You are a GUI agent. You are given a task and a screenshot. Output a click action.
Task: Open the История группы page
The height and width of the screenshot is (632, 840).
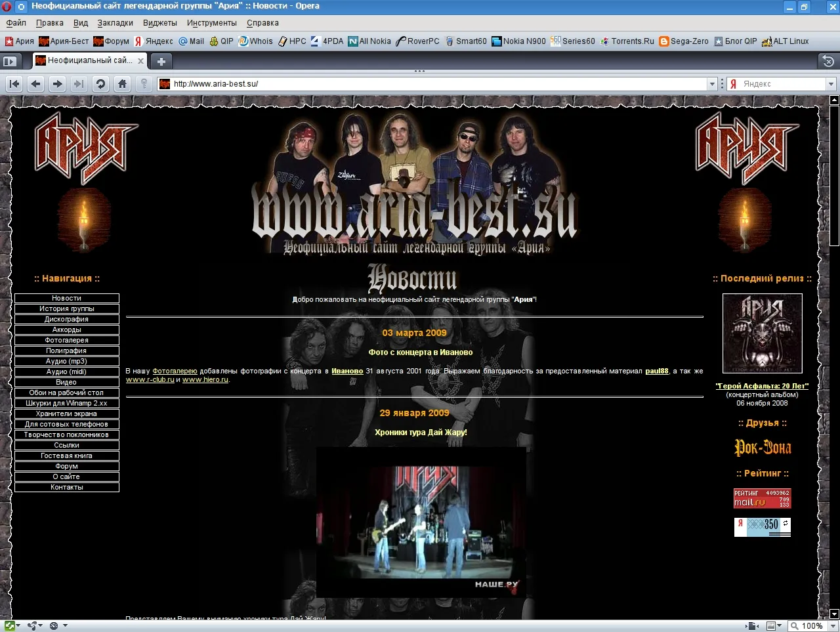(67, 309)
